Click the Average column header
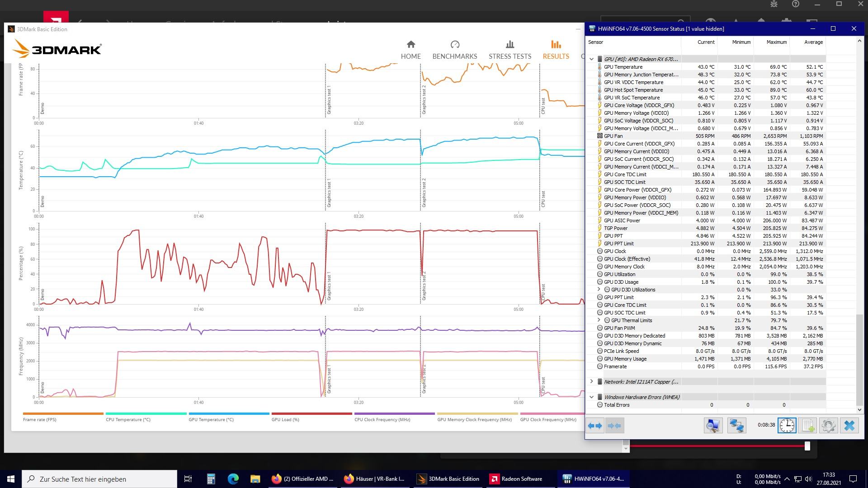 coord(808,42)
